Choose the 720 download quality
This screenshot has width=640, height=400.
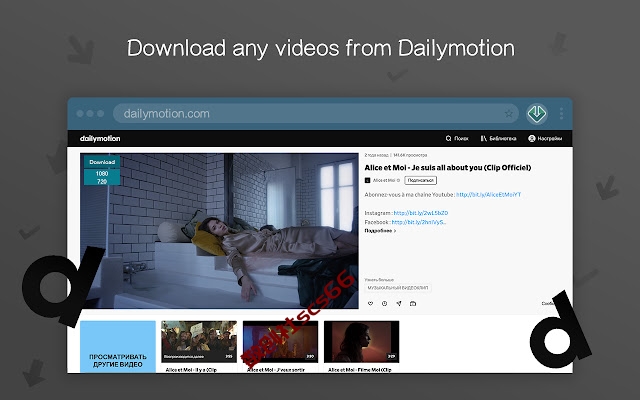click(x=102, y=181)
